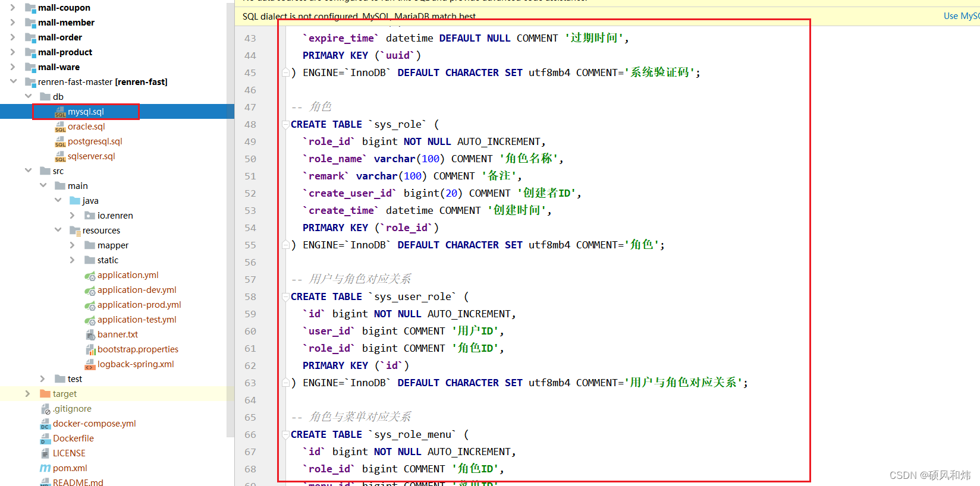Fold the sys_user_role CREATE TABLE block

(285, 297)
